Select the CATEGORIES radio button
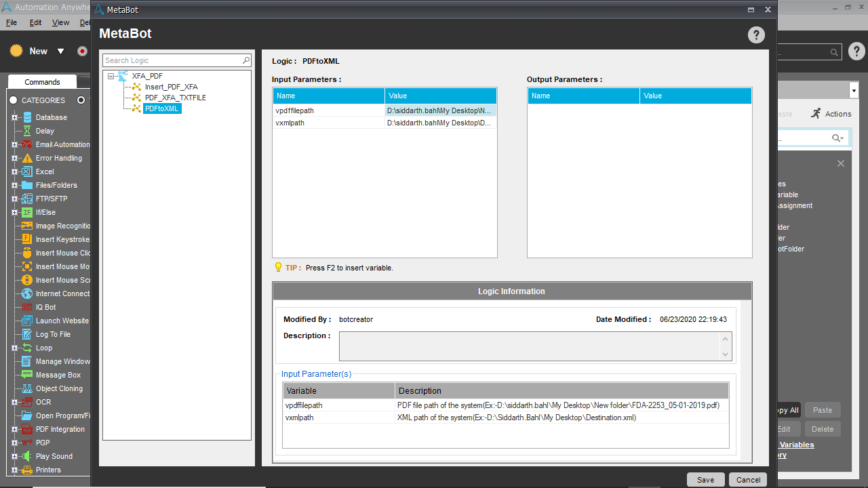The image size is (868, 488). click(x=13, y=100)
